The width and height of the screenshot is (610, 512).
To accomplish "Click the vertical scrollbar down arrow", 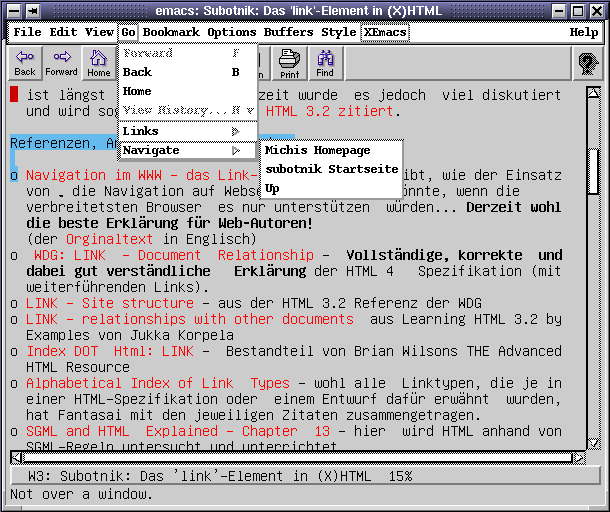I will (593, 442).
